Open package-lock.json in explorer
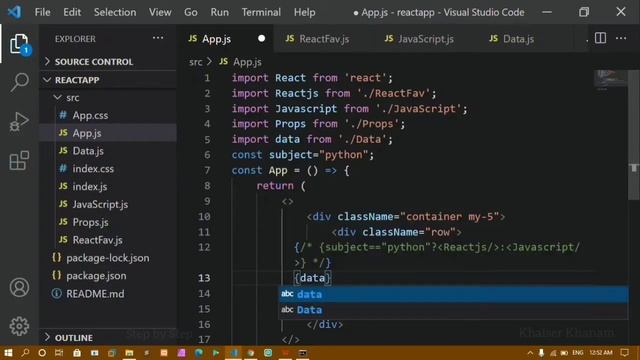 click(108, 258)
